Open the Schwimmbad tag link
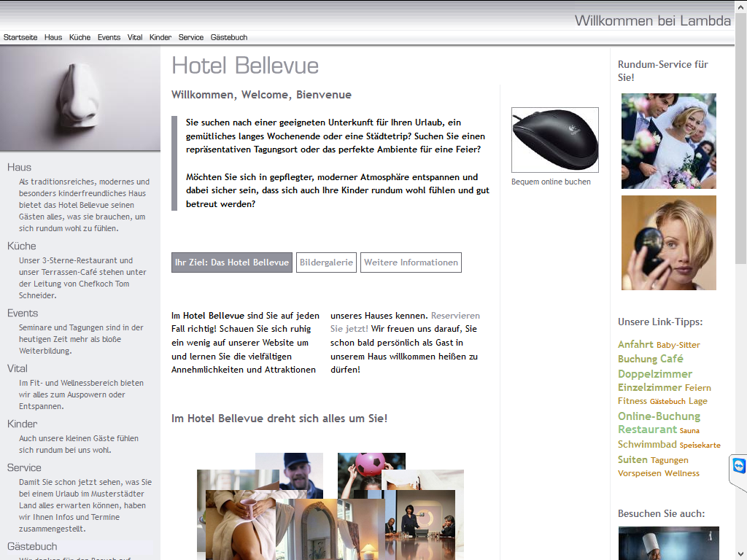Viewport: 747px width, 560px height. [x=648, y=444]
